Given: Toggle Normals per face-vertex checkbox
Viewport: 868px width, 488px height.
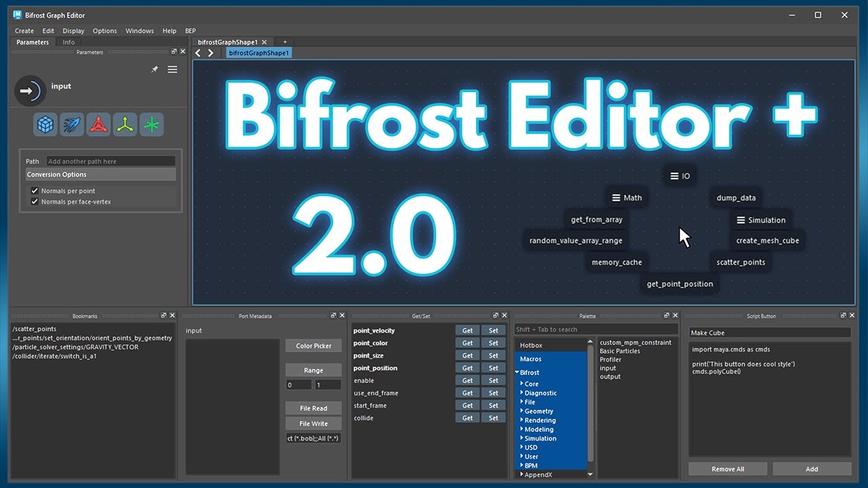Looking at the screenshot, I should (35, 201).
